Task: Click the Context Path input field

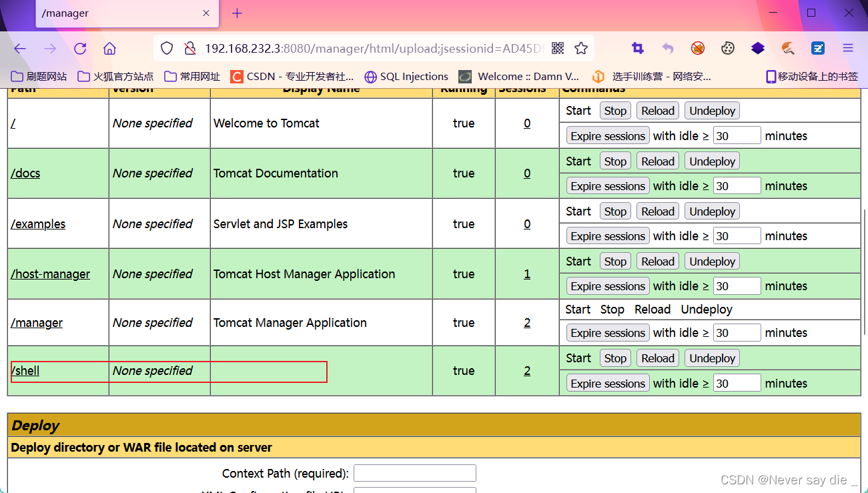Action: 415,474
